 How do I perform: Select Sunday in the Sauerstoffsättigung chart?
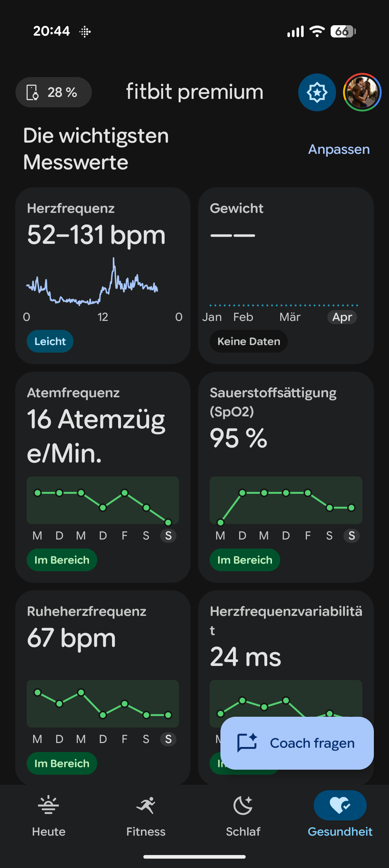coord(352,536)
